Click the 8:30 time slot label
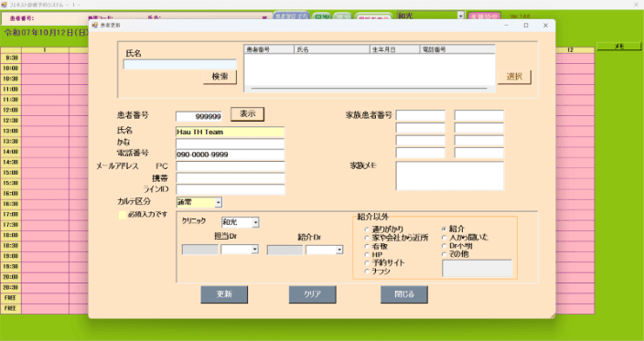 [x=11, y=59]
